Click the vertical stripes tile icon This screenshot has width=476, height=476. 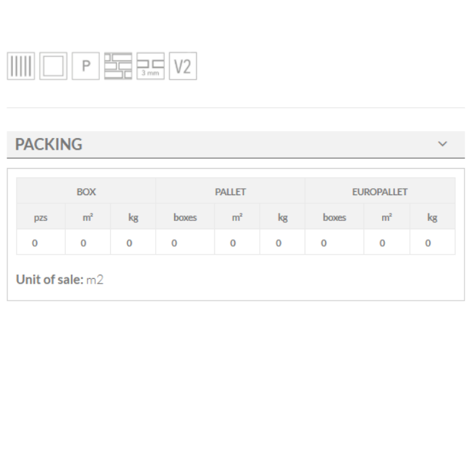[20, 66]
